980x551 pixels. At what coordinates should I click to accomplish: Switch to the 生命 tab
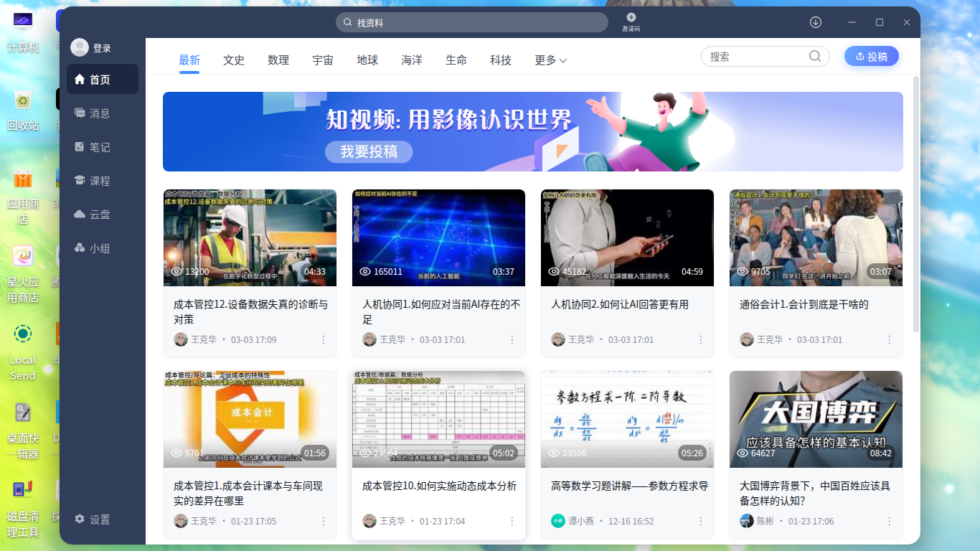(x=456, y=60)
